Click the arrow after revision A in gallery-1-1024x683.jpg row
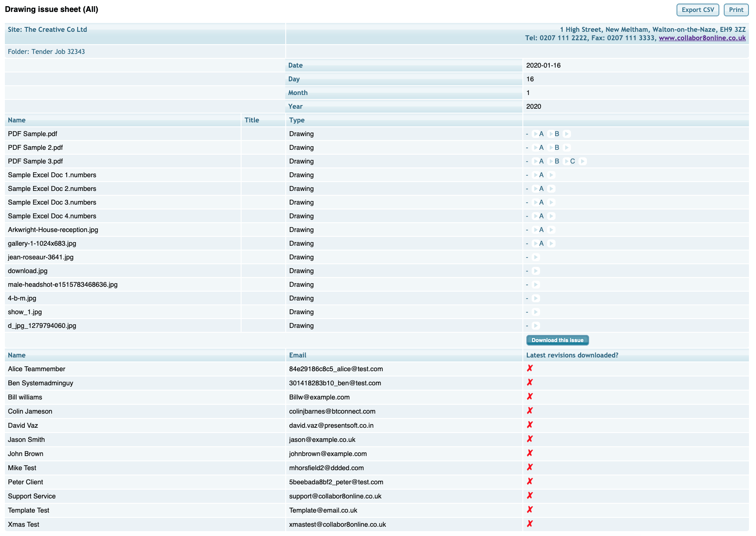756x536 pixels. click(551, 243)
